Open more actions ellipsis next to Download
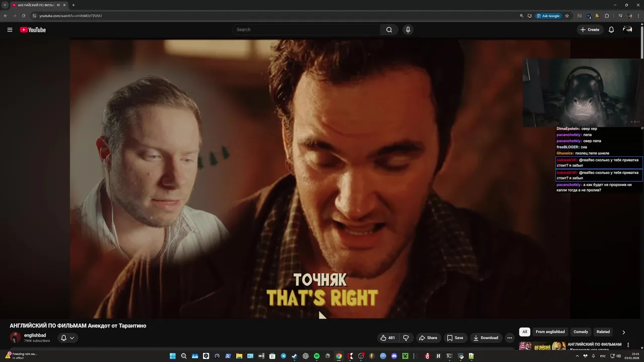The width and height of the screenshot is (644, 362). pyautogui.click(x=510, y=338)
